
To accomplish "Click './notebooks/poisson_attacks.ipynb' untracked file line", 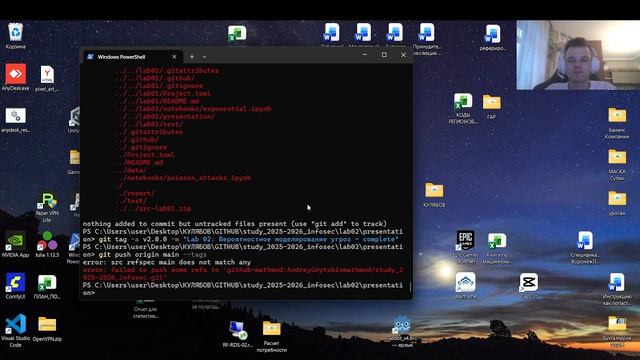I will [x=184, y=178].
